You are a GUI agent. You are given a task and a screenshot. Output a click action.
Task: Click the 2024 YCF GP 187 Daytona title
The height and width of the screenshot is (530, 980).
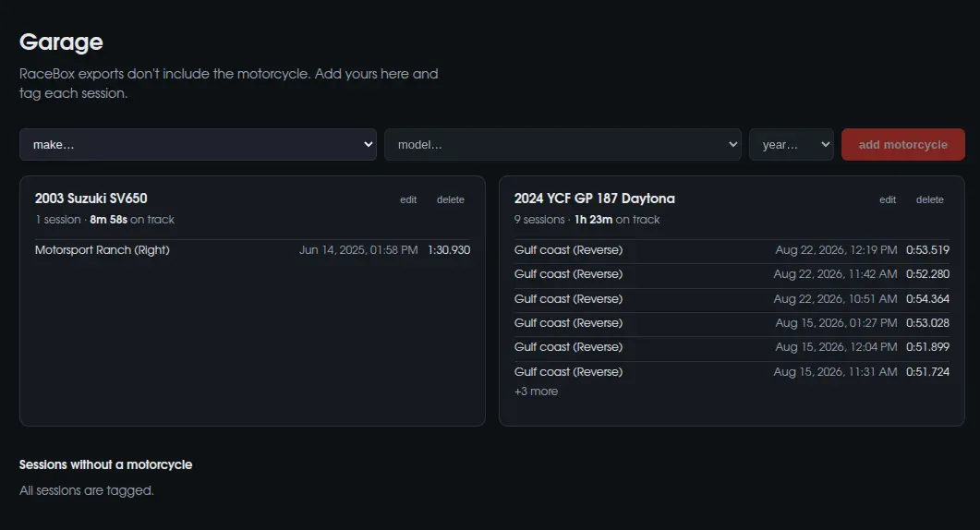click(x=595, y=199)
